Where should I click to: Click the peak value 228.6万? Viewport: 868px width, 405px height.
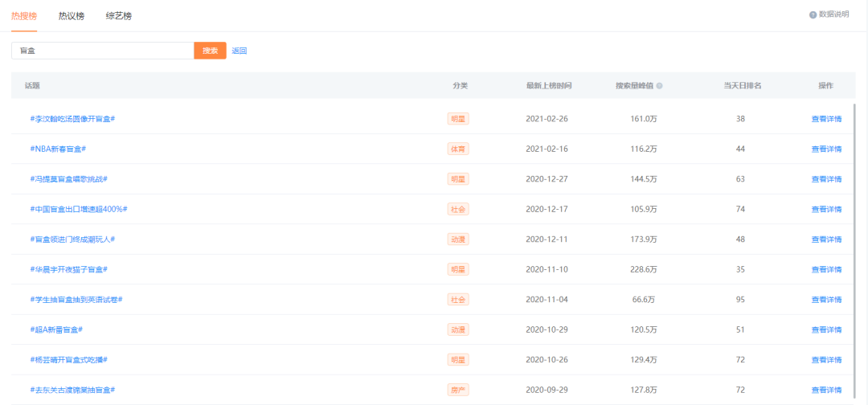(x=644, y=269)
